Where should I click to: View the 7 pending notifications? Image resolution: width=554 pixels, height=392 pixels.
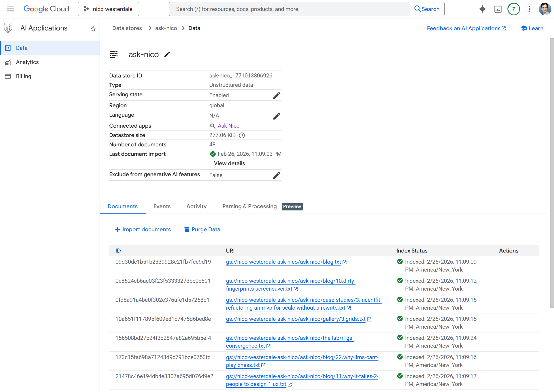click(x=514, y=9)
